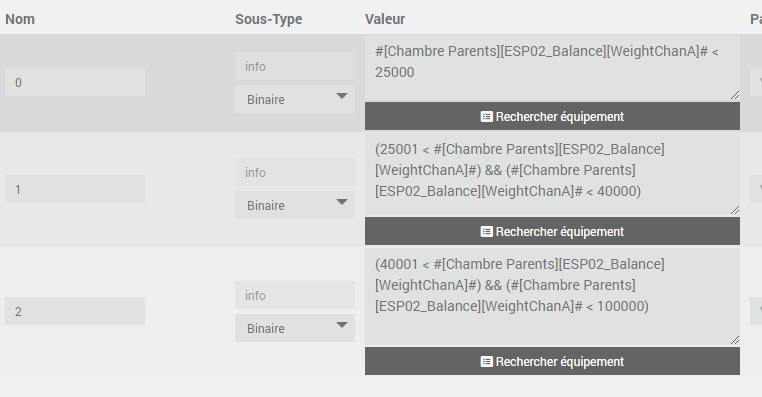This screenshot has height=397, width=762.
Task: Focus the name field containing 1
Action: pos(75,189)
